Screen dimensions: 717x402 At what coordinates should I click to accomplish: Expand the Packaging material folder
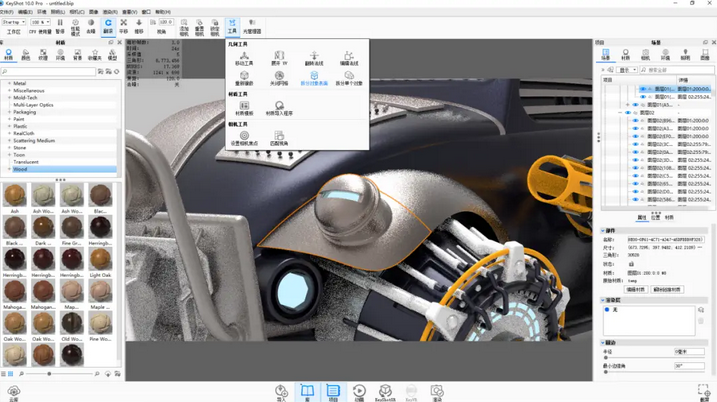pyautogui.click(x=9, y=112)
